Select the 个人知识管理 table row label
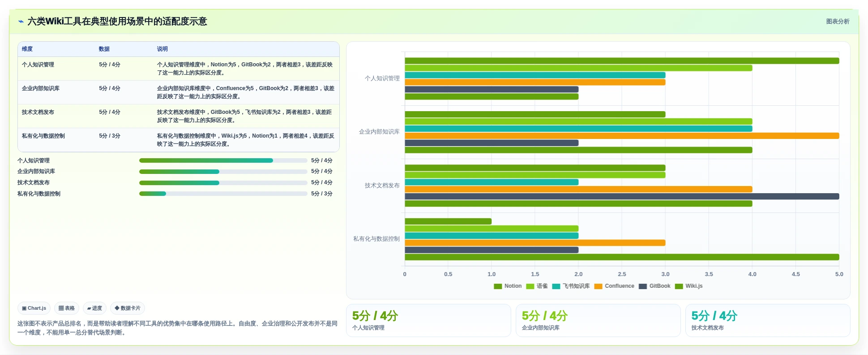868x355 pixels. click(x=38, y=65)
